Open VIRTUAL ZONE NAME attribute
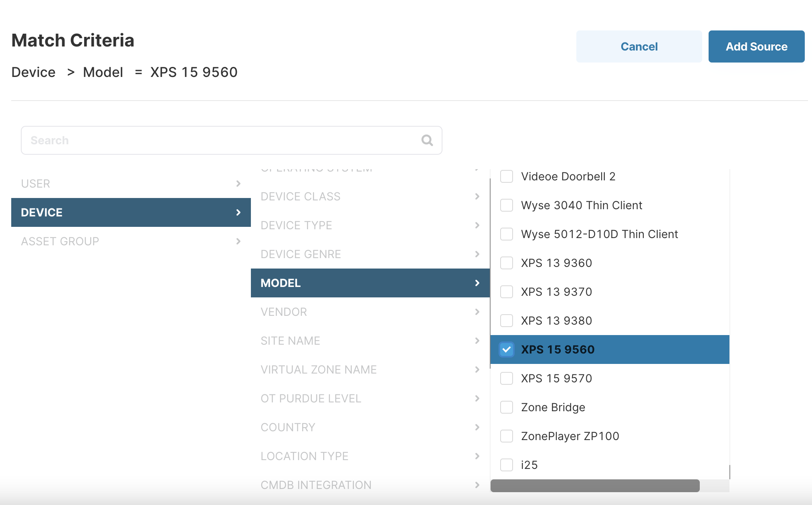Image resolution: width=812 pixels, height=505 pixels. coord(370,370)
